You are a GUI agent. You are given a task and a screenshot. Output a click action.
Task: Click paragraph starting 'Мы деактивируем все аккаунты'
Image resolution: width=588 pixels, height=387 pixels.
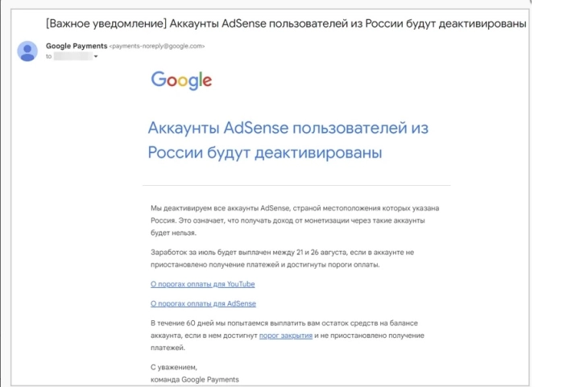(295, 220)
